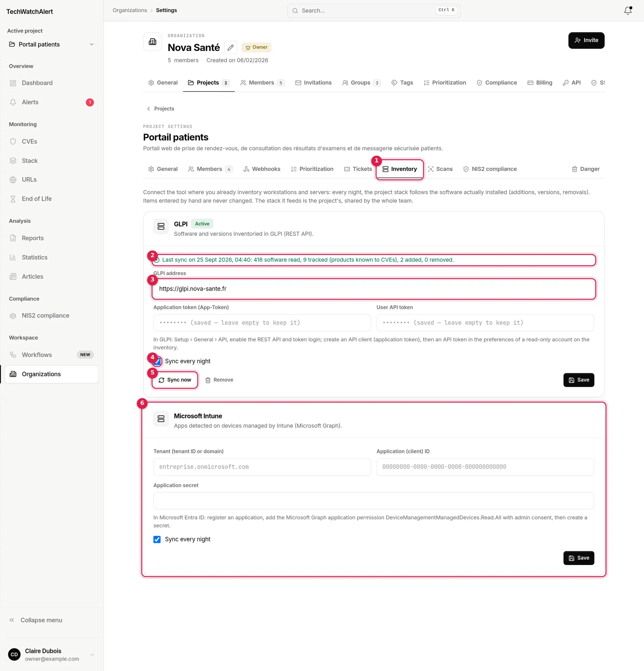
Task: Open Workflows page
Action: 52,355
